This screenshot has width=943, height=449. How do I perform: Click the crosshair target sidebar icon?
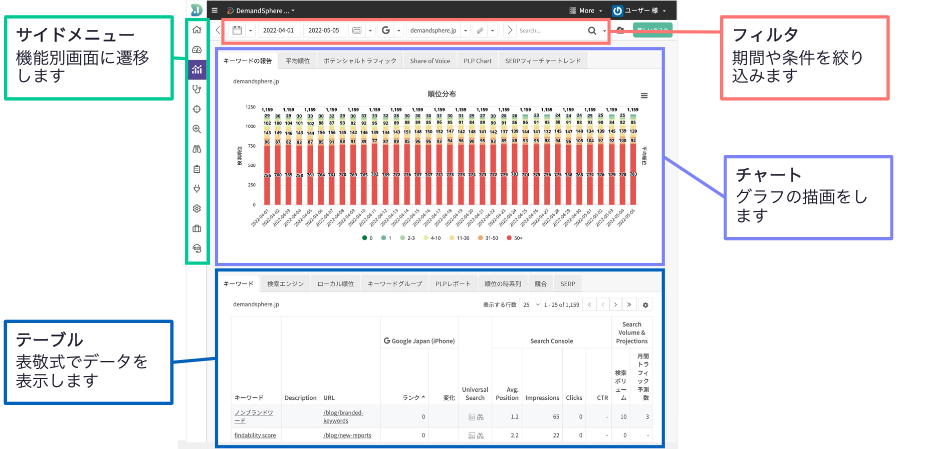[196, 109]
